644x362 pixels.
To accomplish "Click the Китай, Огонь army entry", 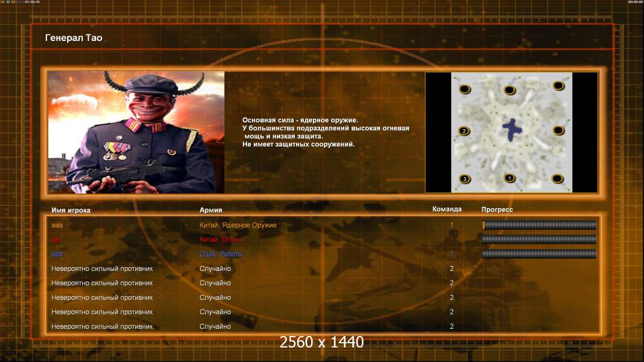I will coord(220,240).
